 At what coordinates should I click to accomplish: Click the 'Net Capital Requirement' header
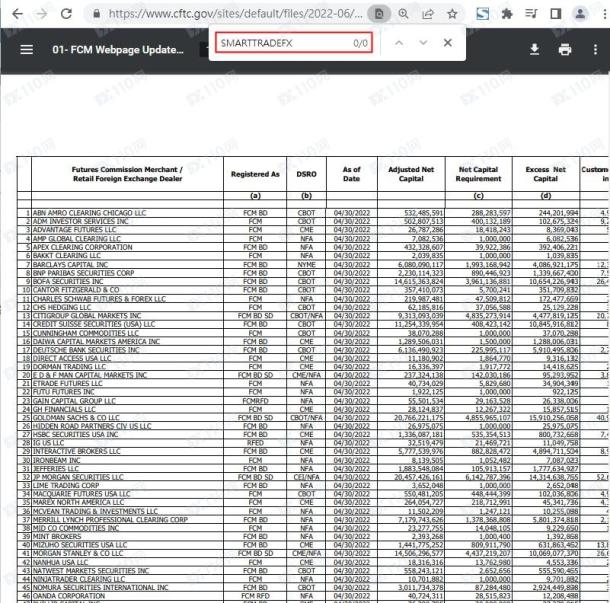click(479, 174)
